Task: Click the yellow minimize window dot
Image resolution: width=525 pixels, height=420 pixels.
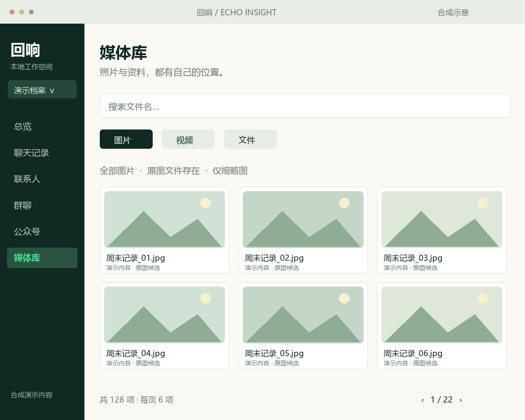Action: tap(21, 12)
